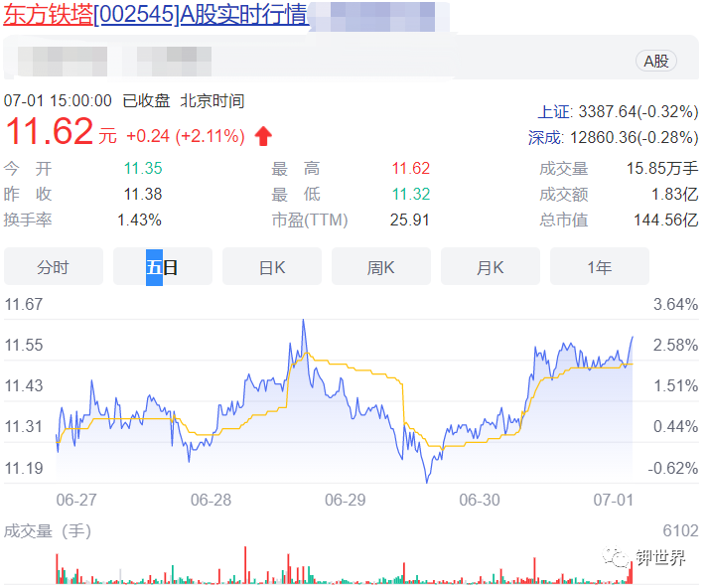Screen dimensions: 708x588
Task: Click the 11.19 price axis label
Action: 24,468
